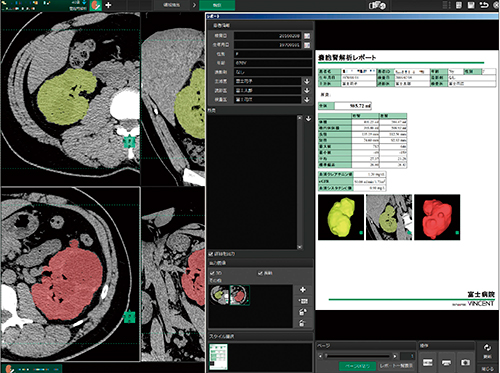The width and height of the screenshot is (500, 373).
Task: Click the total volume value 985.72 ml
Action: click(360, 106)
